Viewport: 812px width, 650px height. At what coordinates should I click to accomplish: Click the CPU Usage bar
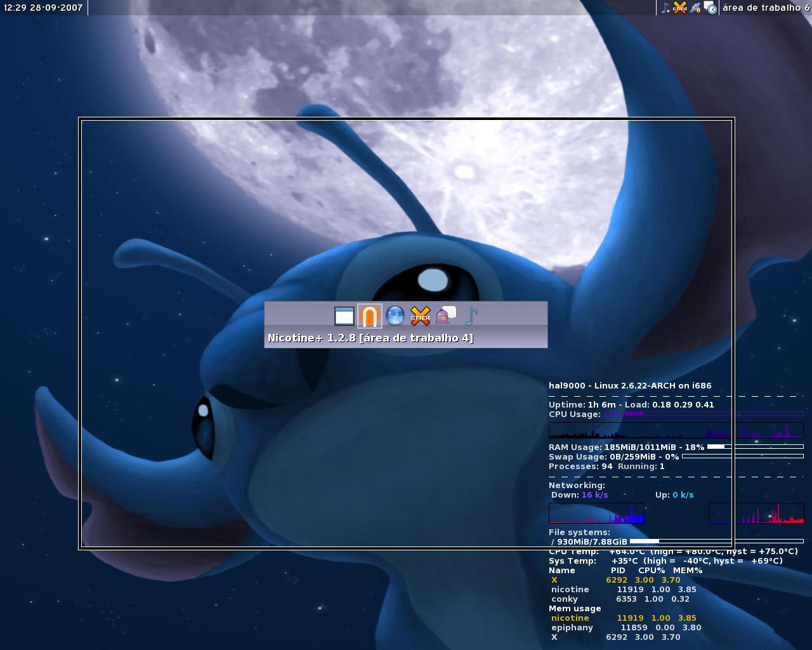tap(714, 413)
